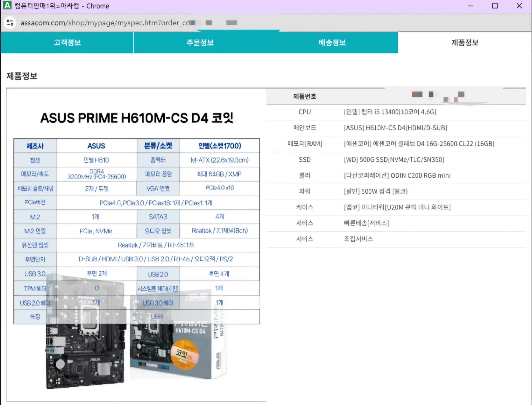
Task: Click the 쿨러 row label
Action: point(305,176)
